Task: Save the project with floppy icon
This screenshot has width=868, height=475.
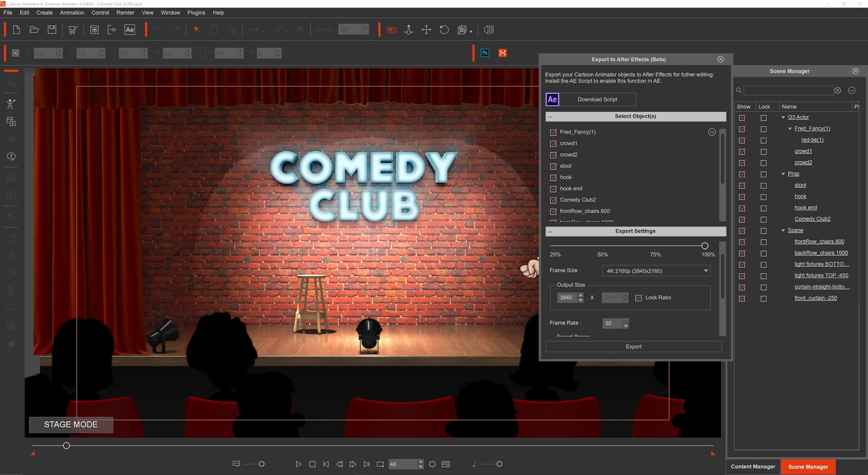Action: [52, 30]
